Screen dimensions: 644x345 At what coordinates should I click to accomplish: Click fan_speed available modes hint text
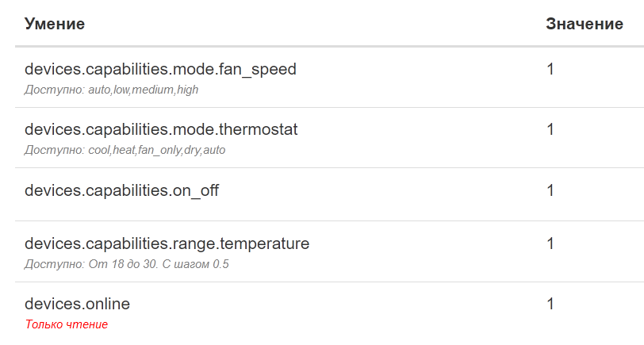(111, 90)
